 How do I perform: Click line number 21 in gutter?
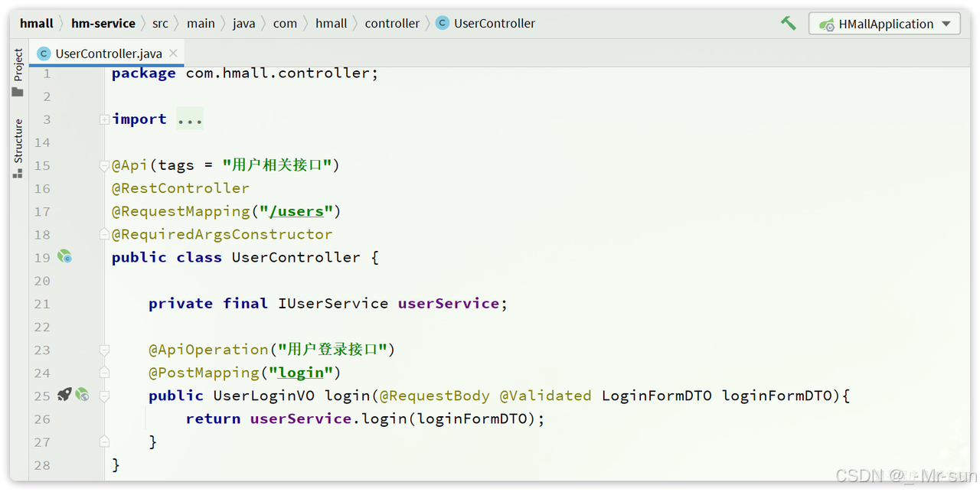42,304
